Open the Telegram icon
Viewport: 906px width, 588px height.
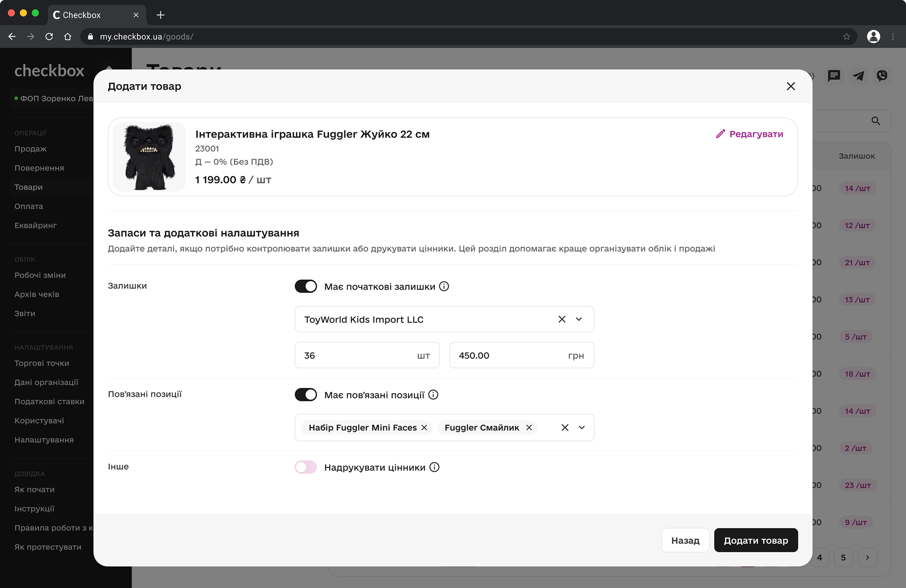(858, 76)
